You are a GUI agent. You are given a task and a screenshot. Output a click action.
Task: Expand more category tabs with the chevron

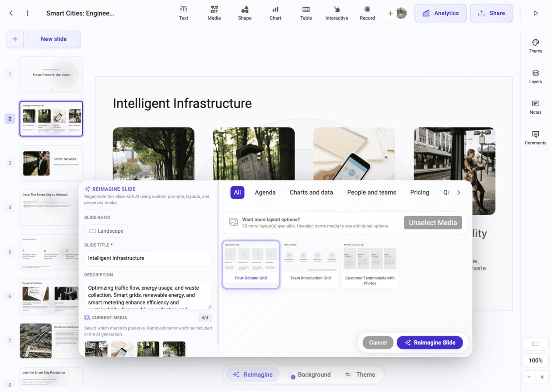tap(458, 192)
